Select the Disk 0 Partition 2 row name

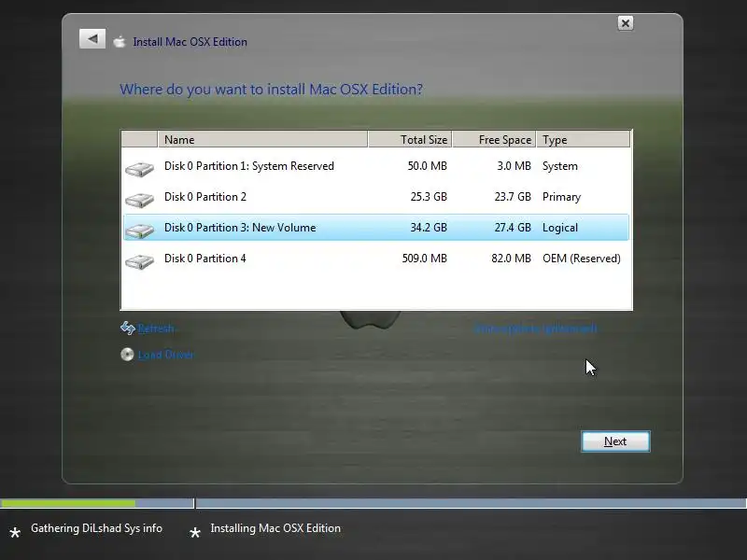pyautogui.click(x=205, y=197)
